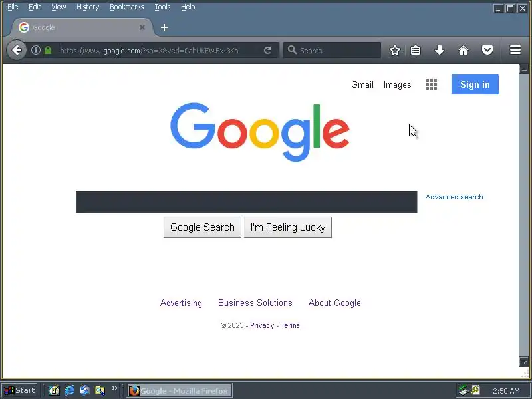Open the Advertising link
Screen dimensions: 532x399
point(181,303)
